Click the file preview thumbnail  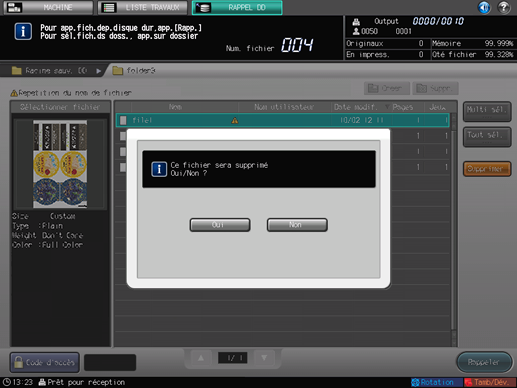click(x=60, y=164)
